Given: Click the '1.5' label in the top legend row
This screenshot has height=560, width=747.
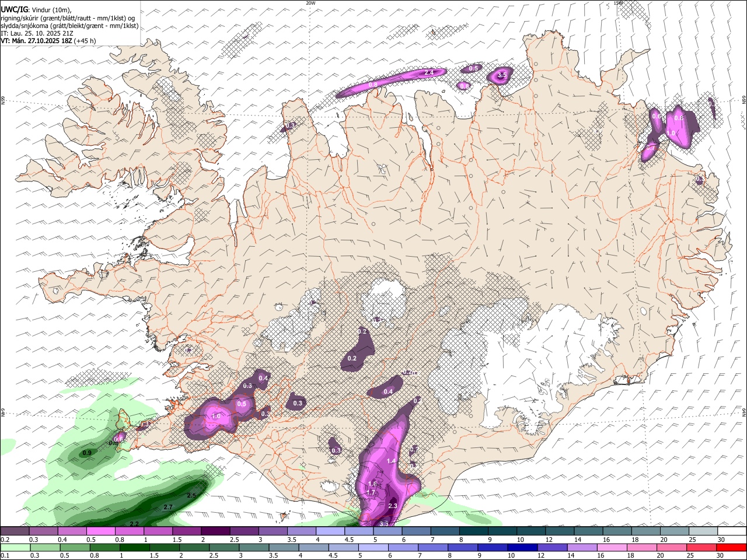Looking at the screenshot, I should [x=176, y=540].
